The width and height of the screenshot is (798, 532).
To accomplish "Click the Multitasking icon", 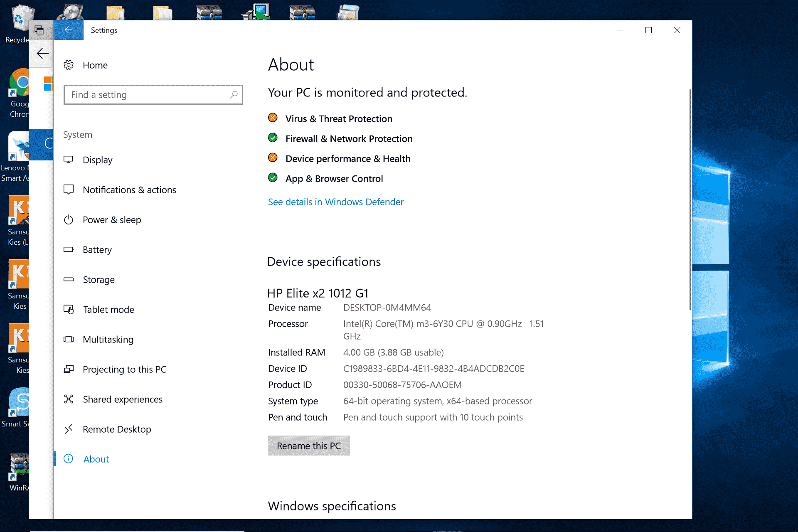I will click(69, 339).
